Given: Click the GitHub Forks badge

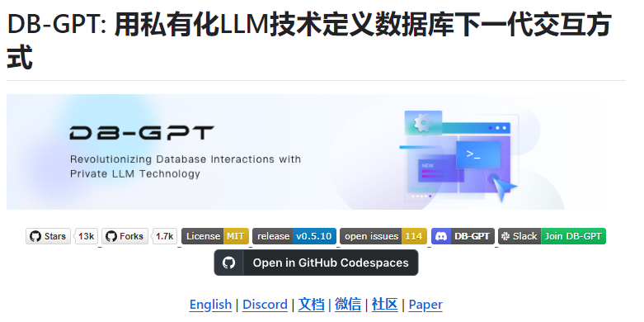Looking at the screenshot, I should click(x=125, y=236).
